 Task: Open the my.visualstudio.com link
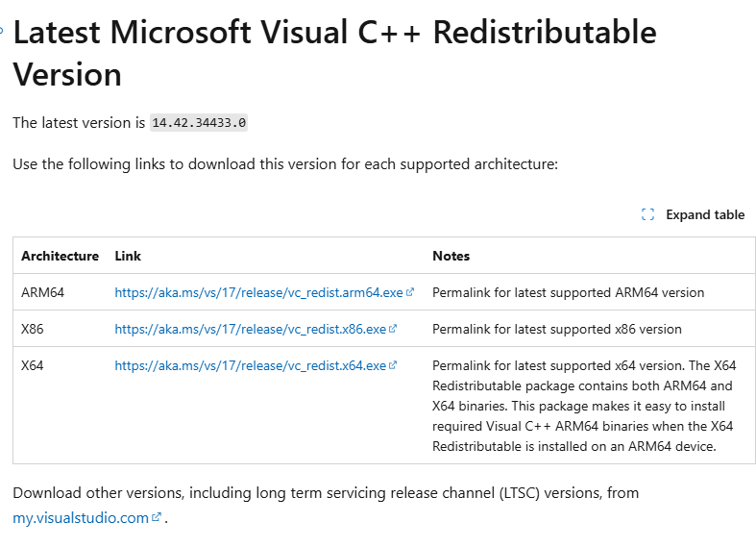(81, 517)
